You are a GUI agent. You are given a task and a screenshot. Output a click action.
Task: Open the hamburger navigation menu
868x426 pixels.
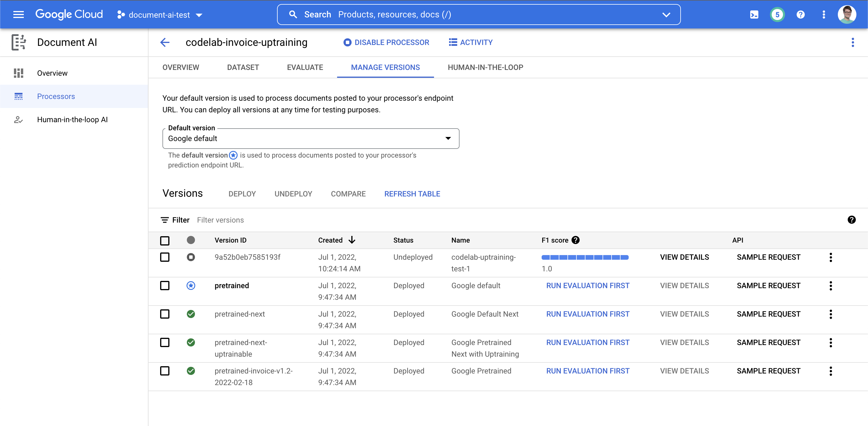pyautogui.click(x=18, y=15)
